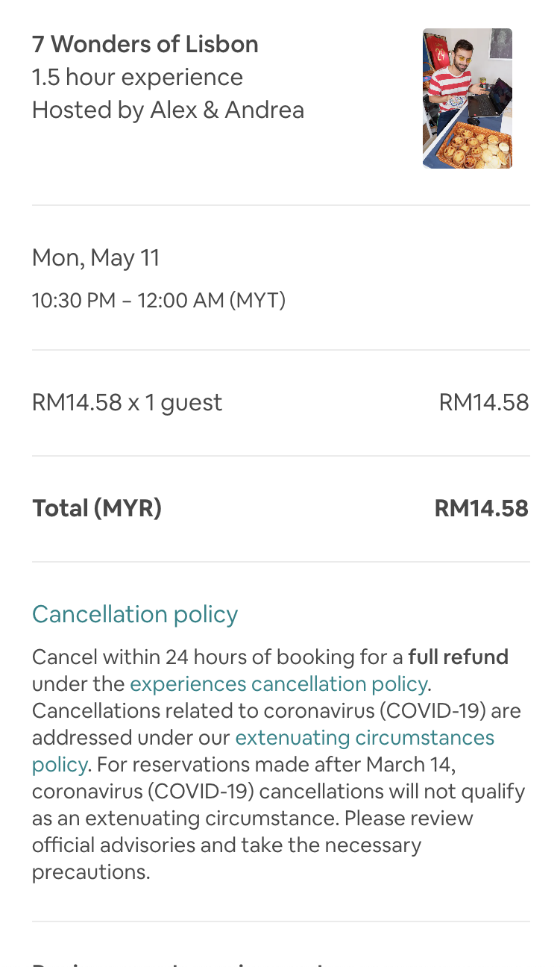Tap "Hosted by Alex & Andrea" line
The height and width of the screenshot is (967, 560).
[x=168, y=110]
